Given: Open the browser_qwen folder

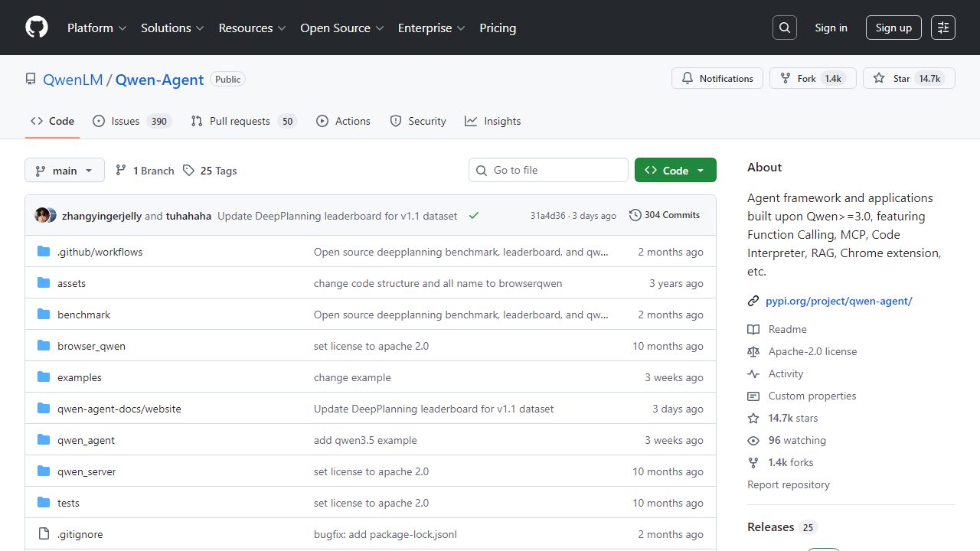Looking at the screenshot, I should click(91, 346).
